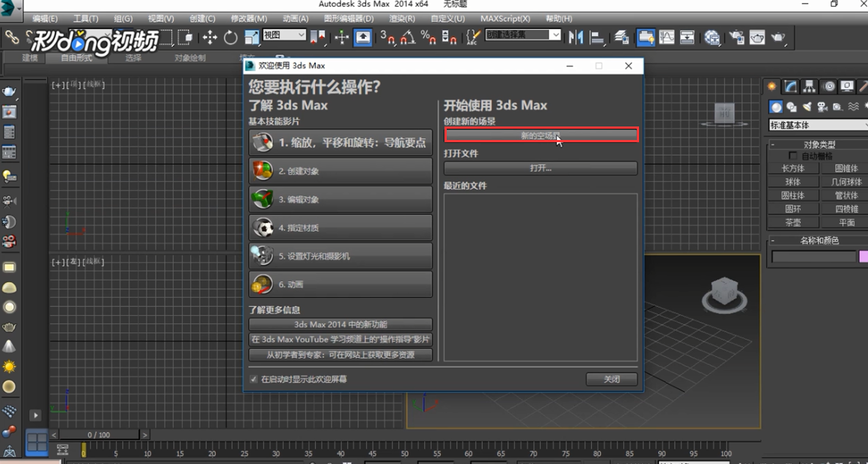The width and height of the screenshot is (868, 464).
Task: Select the Space Warps category icon
Action: click(x=854, y=107)
